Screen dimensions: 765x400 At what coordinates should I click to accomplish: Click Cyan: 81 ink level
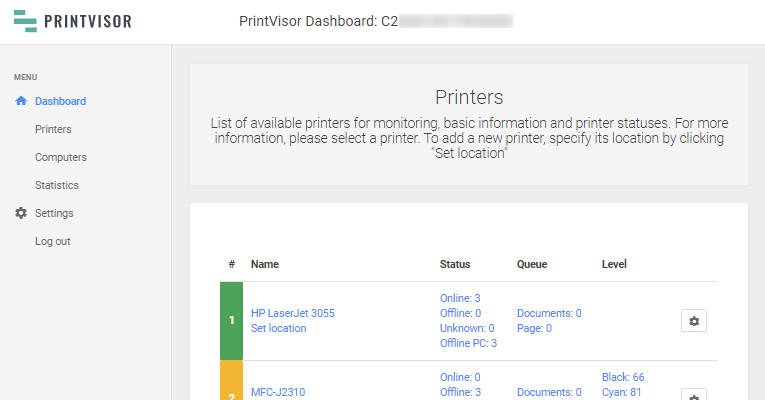click(623, 392)
